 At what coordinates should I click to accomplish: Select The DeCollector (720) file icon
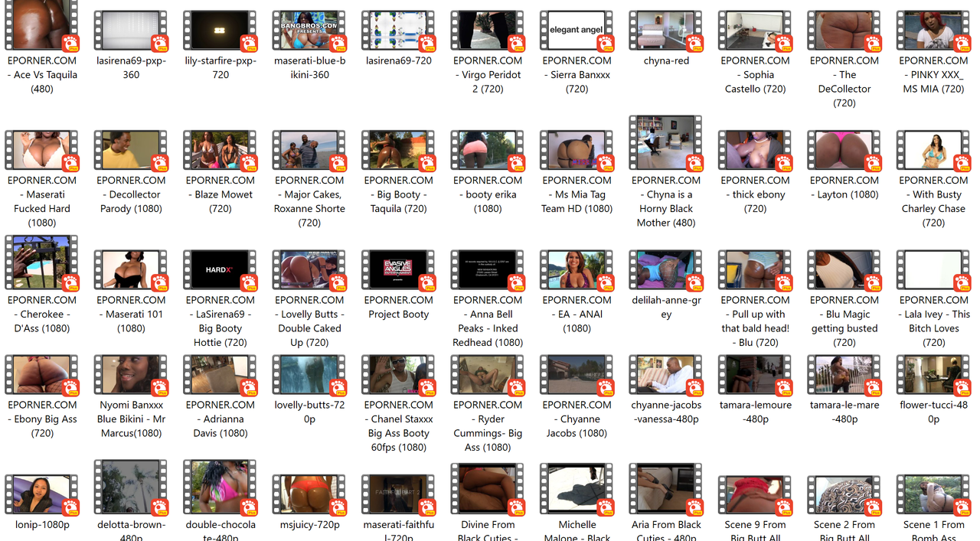point(844,31)
